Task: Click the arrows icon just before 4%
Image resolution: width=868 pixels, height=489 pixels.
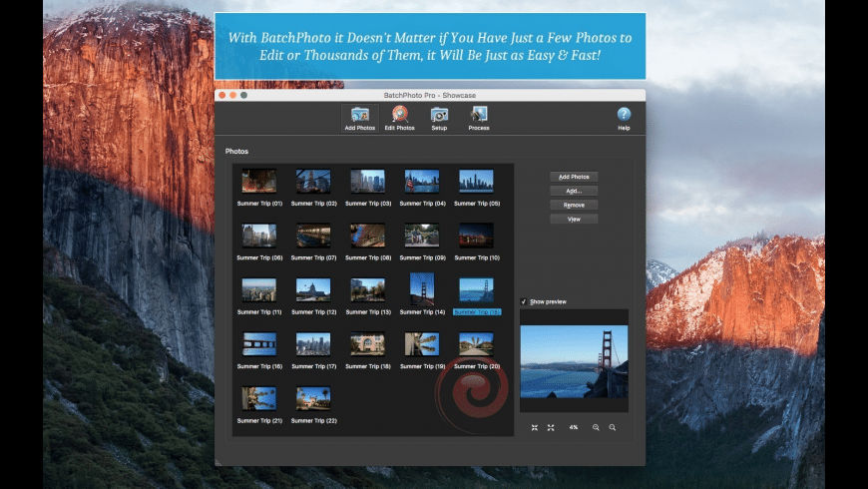Action: pyautogui.click(x=551, y=427)
